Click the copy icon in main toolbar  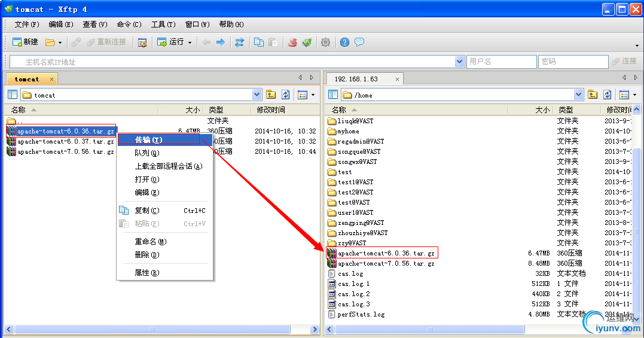(x=259, y=42)
